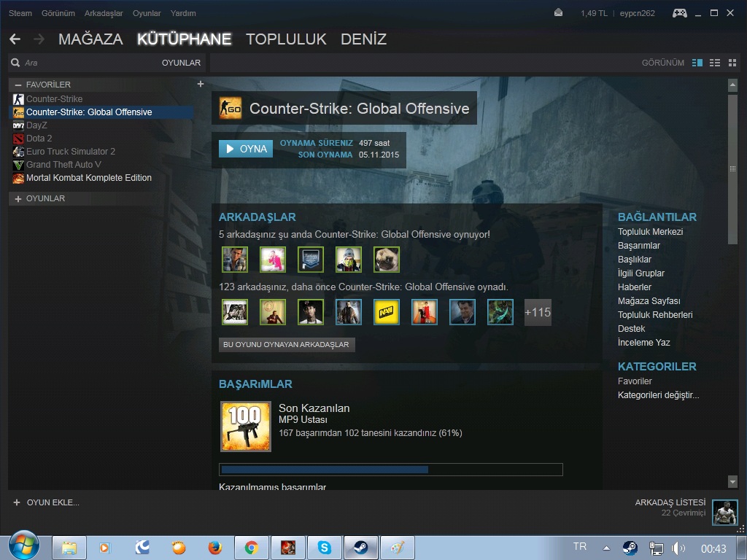The height and width of the screenshot is (560, 747).
Task: Open the Paint icon on taskbar
Action: [398, 548]
